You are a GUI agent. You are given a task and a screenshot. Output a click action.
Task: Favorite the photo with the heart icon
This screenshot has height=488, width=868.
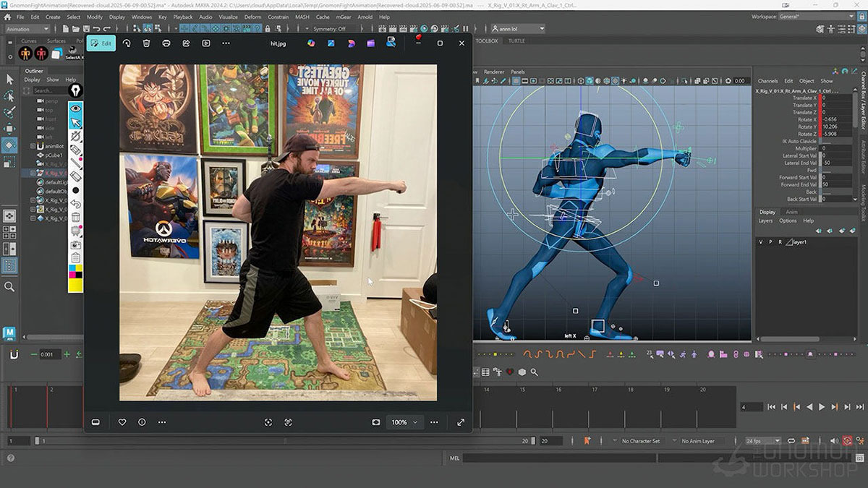(121, 421)
